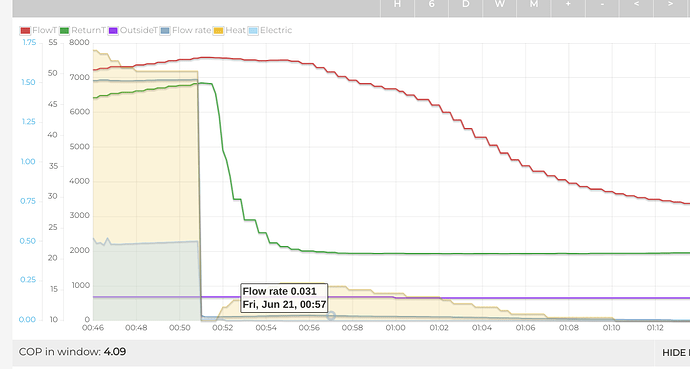Toggle OutsideT series purple legend swatch
This screenshot has width=690, height=369.
click(x=113, y=30)
